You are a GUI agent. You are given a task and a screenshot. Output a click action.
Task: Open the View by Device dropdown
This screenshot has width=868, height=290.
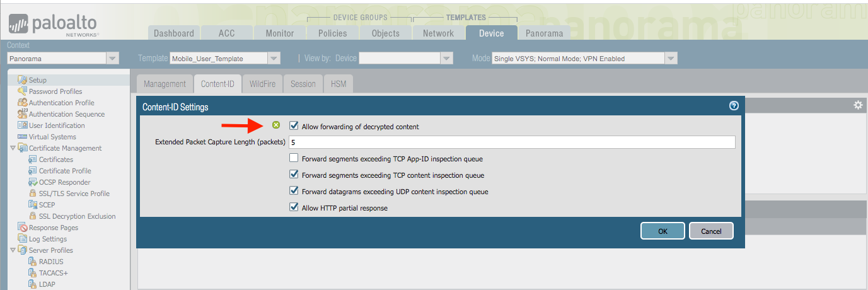click(x=447, y=59)
